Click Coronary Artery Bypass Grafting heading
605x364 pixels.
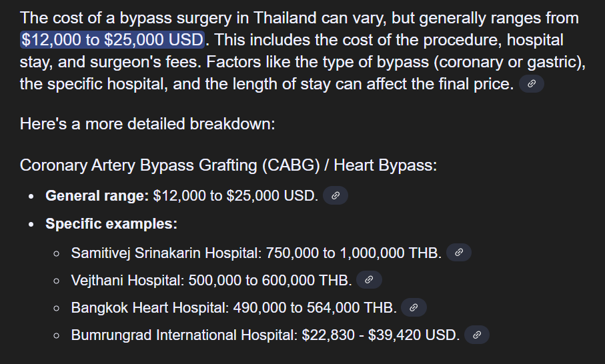228,165
